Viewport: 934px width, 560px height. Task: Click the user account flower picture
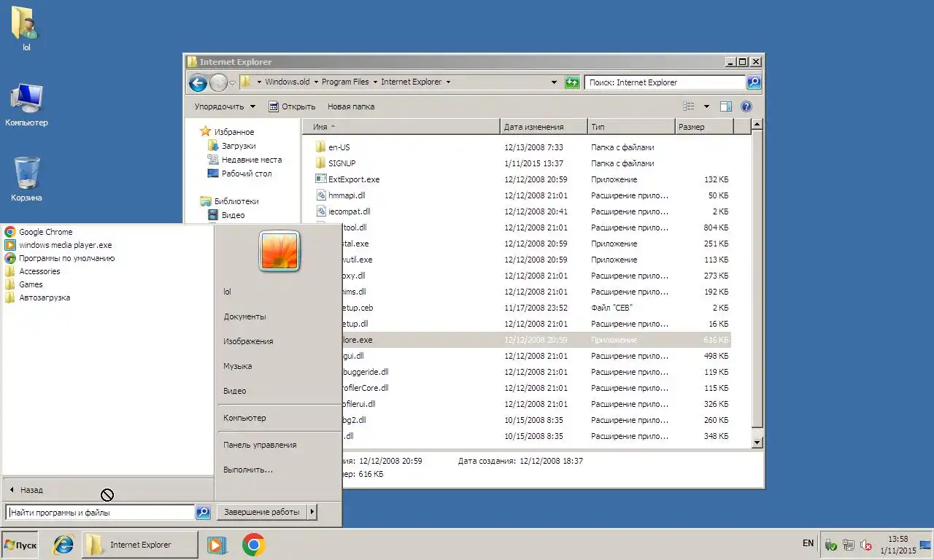pyautogui.click(x=279, y=252)
